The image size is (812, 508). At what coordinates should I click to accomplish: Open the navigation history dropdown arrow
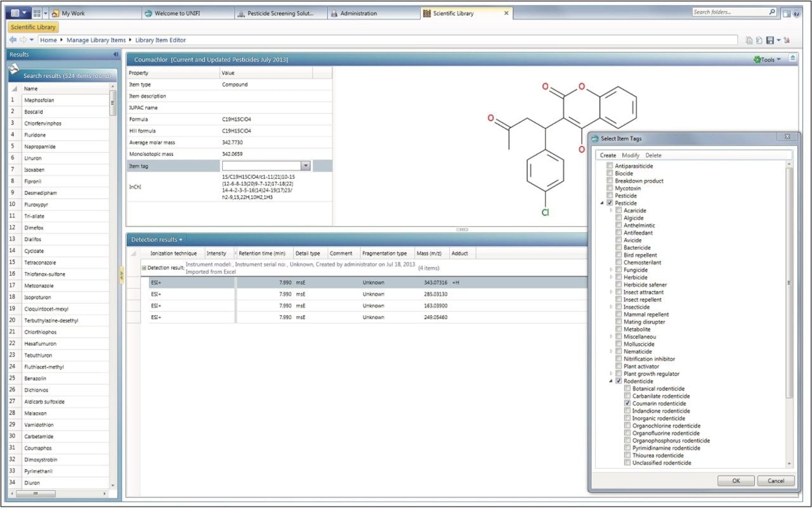(32, 40)
